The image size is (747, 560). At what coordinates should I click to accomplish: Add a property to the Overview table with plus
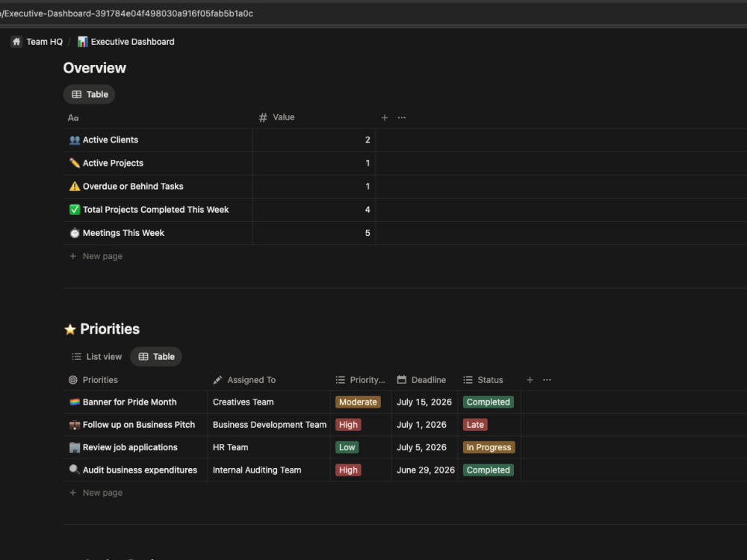(385, 118)
